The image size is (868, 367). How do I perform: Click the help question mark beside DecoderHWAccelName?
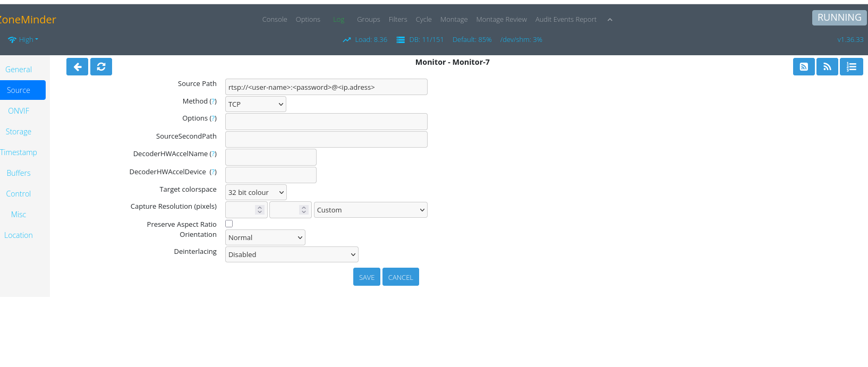(213, 154)
